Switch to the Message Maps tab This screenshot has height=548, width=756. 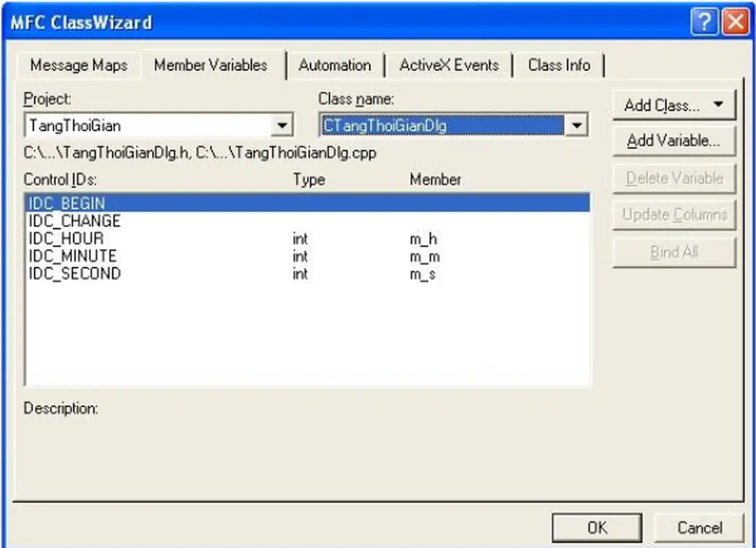coord(78,66)
